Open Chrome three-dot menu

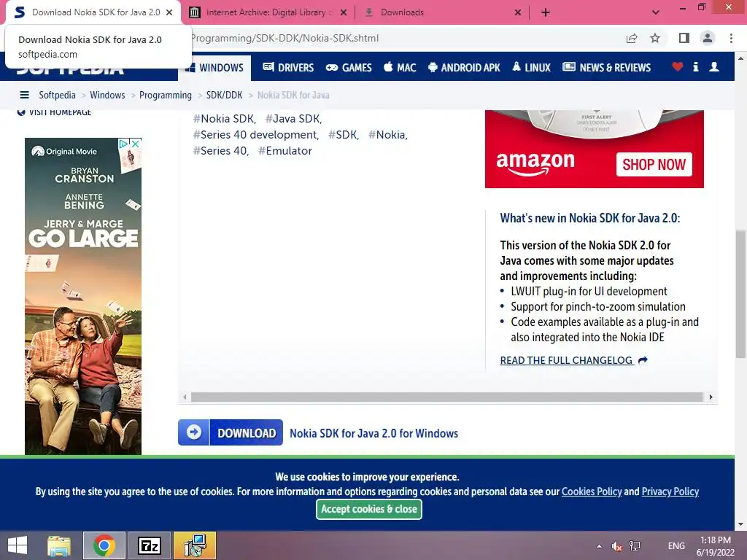[x=731, y=38]
